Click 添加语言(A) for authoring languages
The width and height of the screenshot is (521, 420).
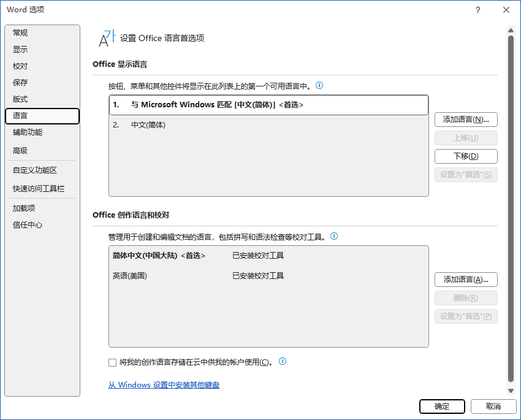coord(466,280)
